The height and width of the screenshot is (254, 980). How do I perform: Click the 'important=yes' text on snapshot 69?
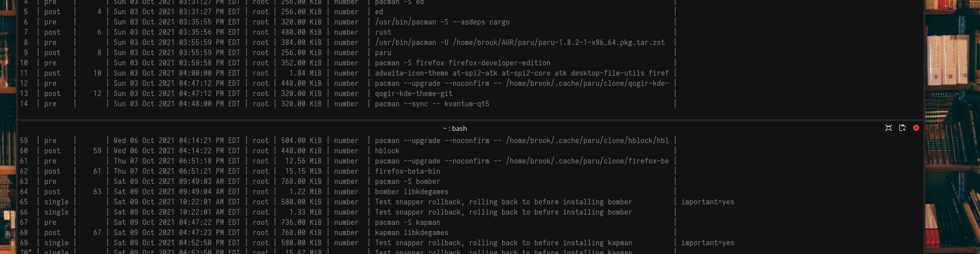coord(708,243)
